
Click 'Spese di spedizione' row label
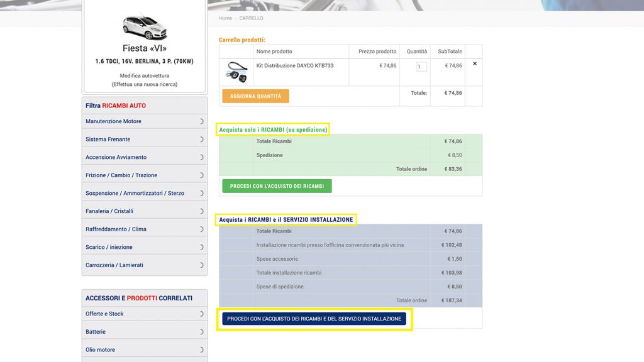click(280, 287)
